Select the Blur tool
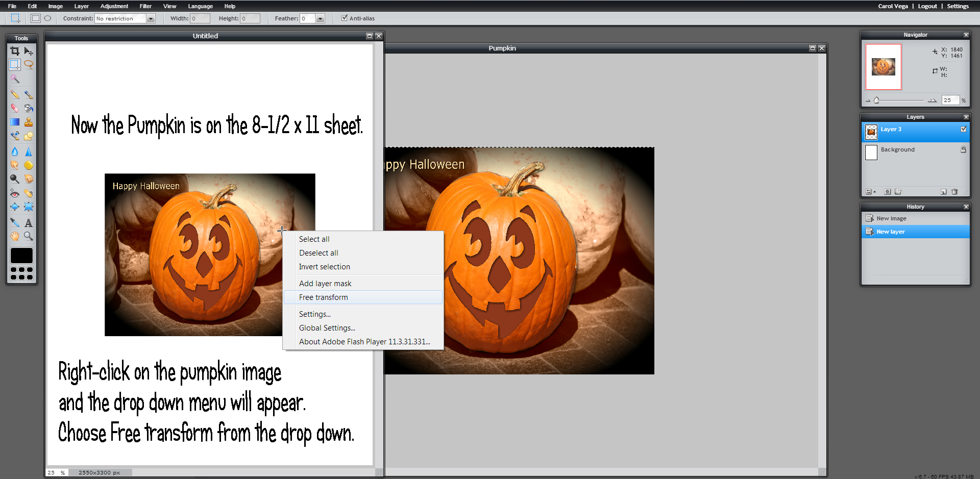Image resolution: width=980 pixels, height=479 pixels. point(15,152)
